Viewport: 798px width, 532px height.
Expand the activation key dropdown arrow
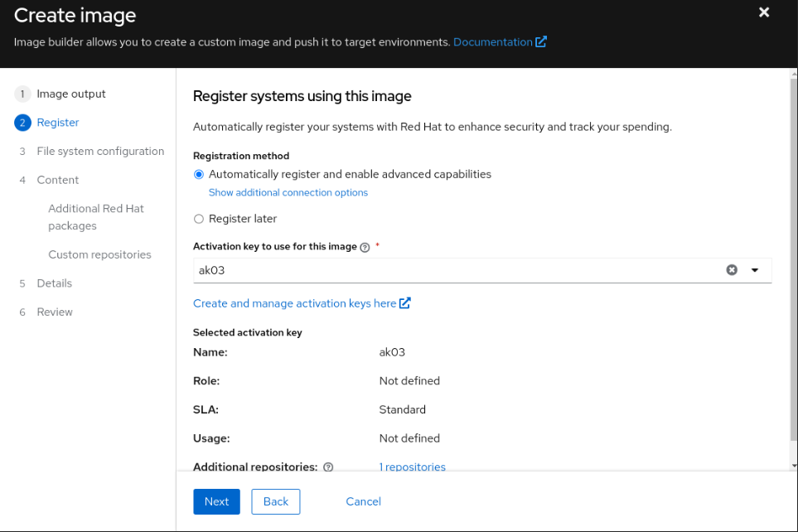(x=755, y=270)
